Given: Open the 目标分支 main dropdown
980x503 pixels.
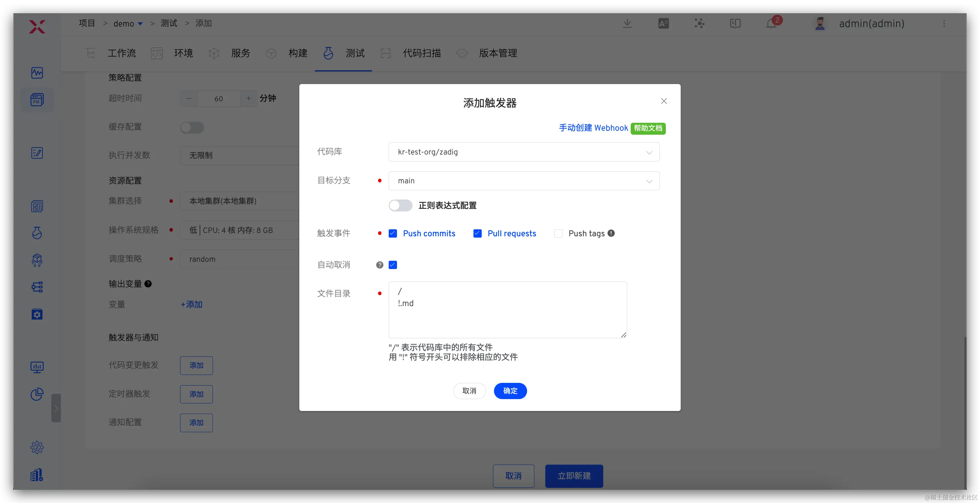Looking at the screenshot, I should click(x=524, y=181).
